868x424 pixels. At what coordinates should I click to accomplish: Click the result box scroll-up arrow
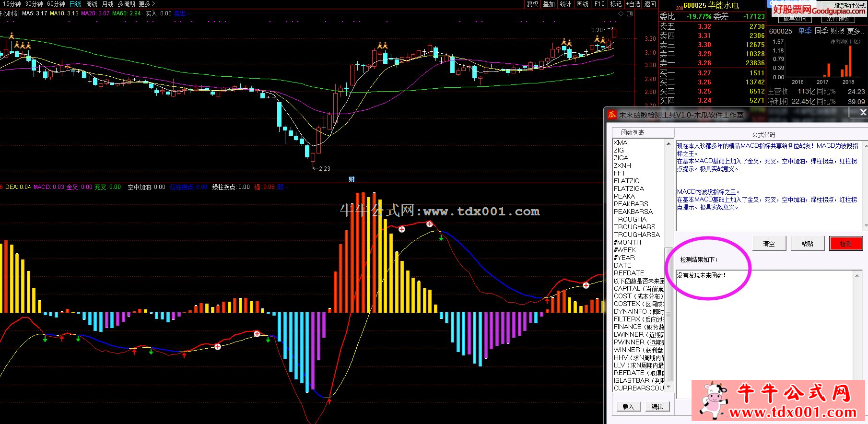click(x=857, y=275)
